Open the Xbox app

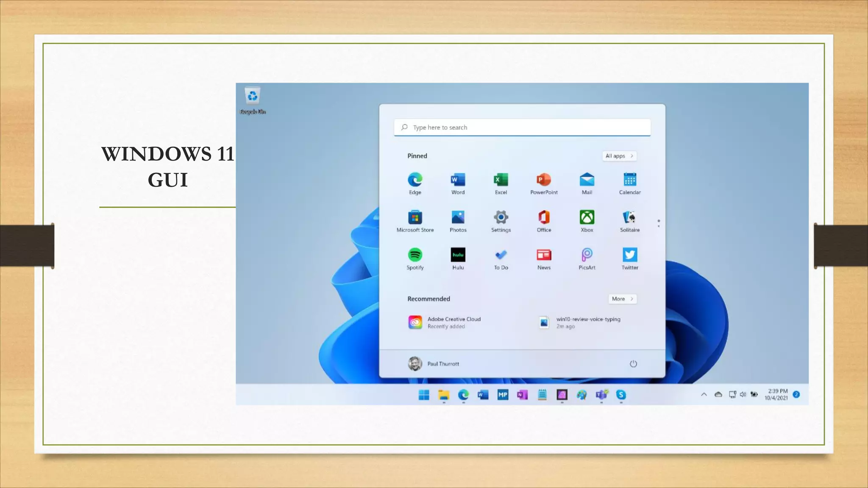[x=587, y=221]
